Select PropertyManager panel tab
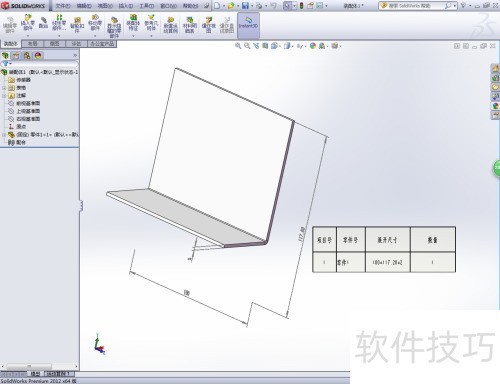This screenshot has height=384, width=500. click(16, 56)
